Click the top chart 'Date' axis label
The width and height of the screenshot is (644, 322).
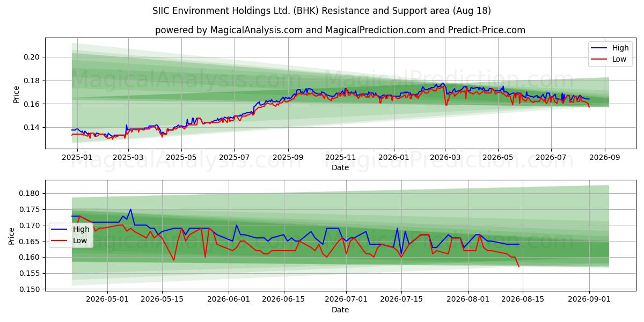click(340, 167)
